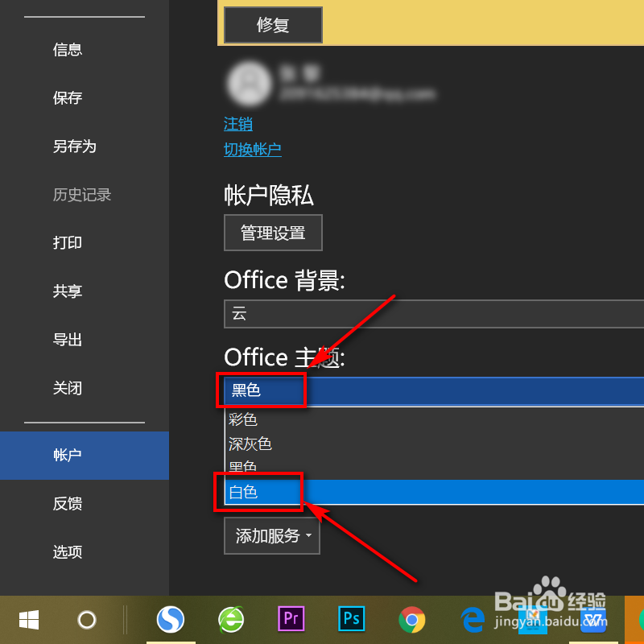Open 选项 at the sidebar bottom
This screenshot has width=644, height=644.
coord(68,551)
